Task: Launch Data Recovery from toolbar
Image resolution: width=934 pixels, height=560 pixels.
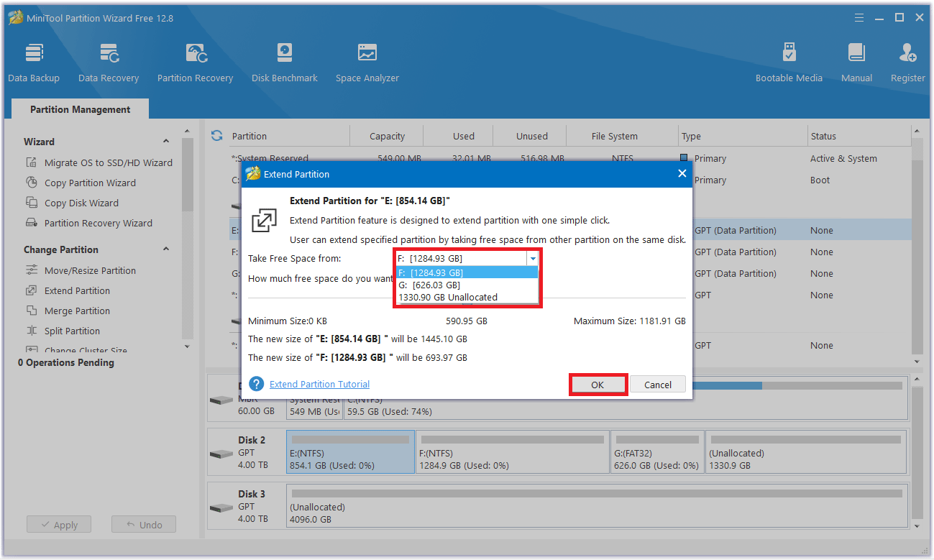Action: (109, 63)
